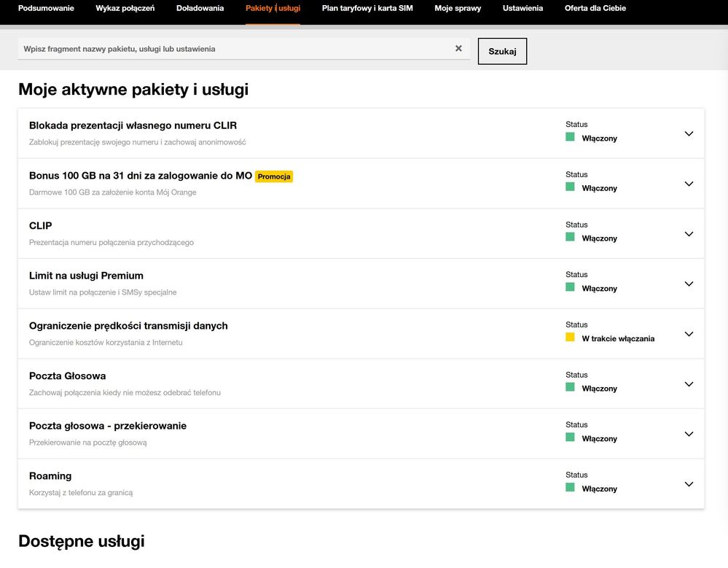Open the Ustawienia menu item
The image size is (728, 568).
522,8
